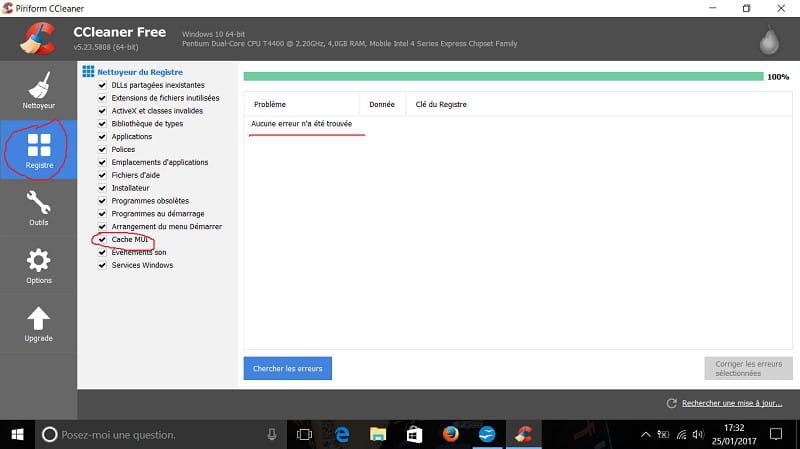Screen dimensions: 800x449
Task: Click the CCleaner Free title text
Action: click(119, 32)
